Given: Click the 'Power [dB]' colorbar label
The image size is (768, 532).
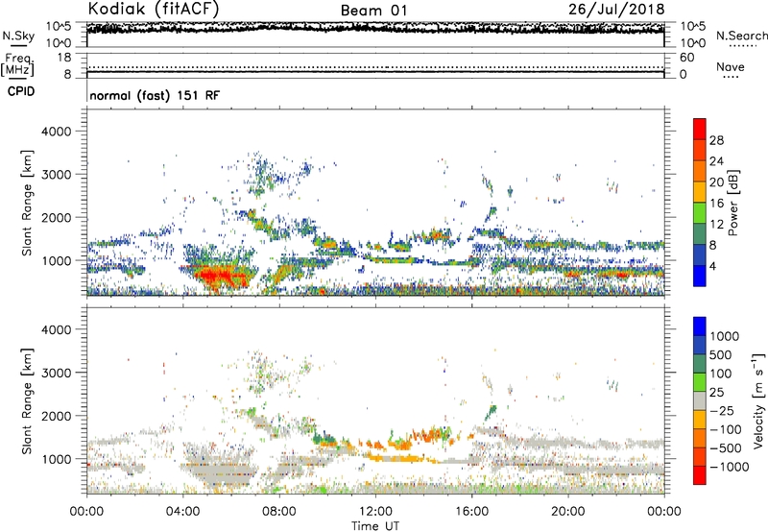Looking at the screenshot, I should coord(732,203).
